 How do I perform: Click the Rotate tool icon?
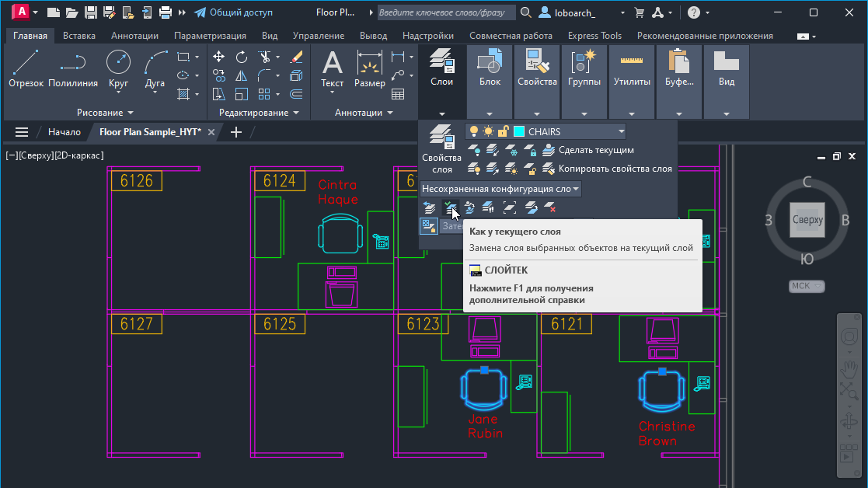[x=242, y=57]
